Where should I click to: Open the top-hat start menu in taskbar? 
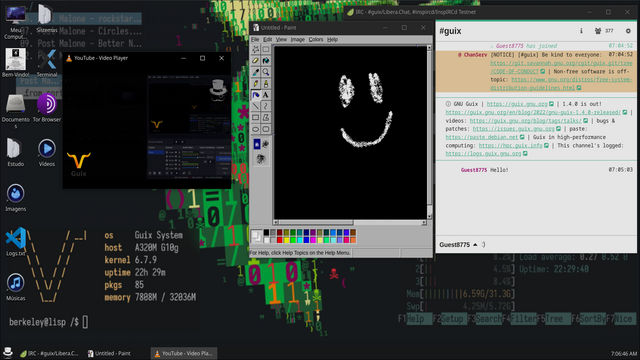tap(8, 353)
